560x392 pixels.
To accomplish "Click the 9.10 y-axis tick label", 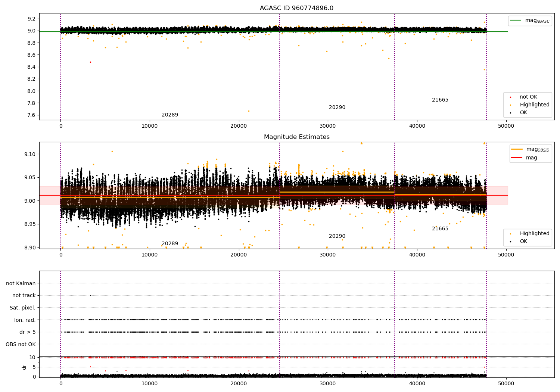I will (x=30, y=154).
